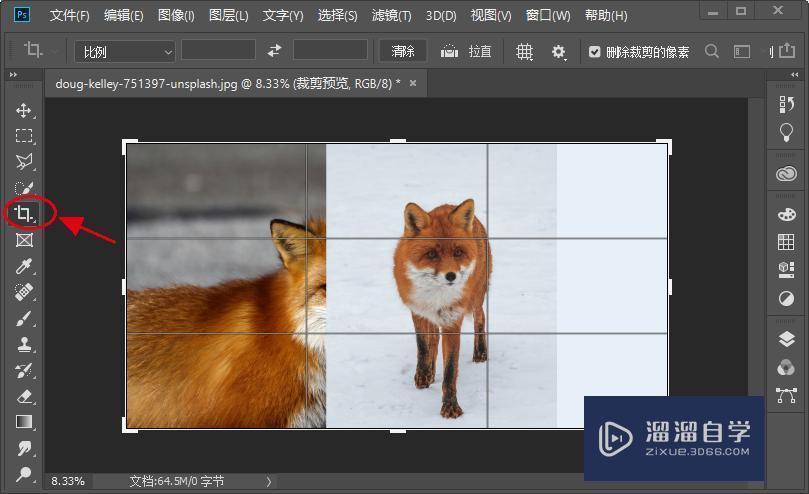Open the Creative Cloud Libraries panel
Viewport: 809px width, 494px height.
pyautogui.click(x=786, y=174)
